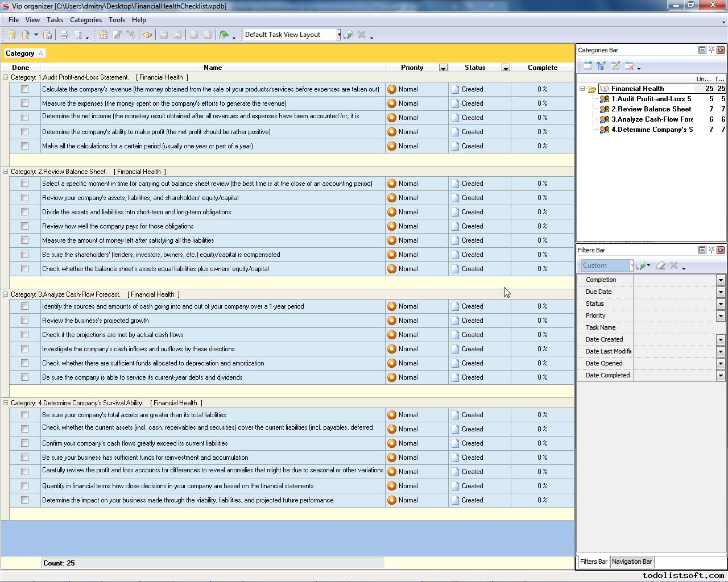728x582 pixels.
Task: Click the Delete Category icon in Categories Bar
Action: point(629,66)
